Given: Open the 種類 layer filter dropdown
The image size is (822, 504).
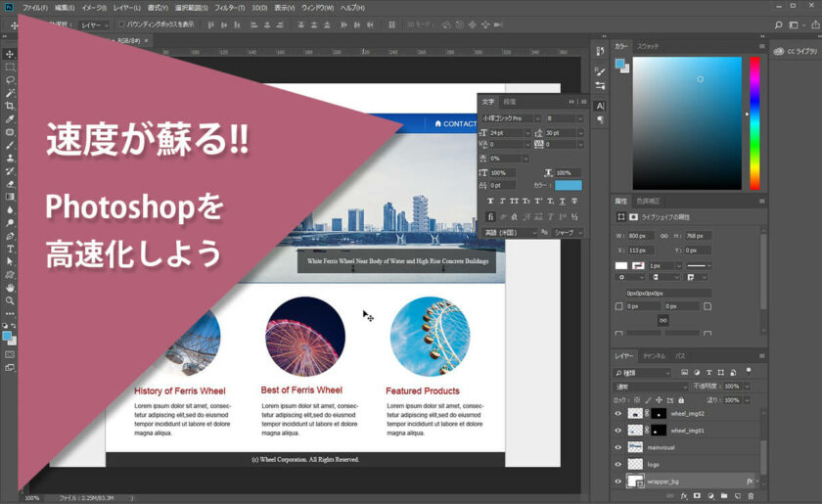Looking at the screenshot, I should (x=642, y=373).
